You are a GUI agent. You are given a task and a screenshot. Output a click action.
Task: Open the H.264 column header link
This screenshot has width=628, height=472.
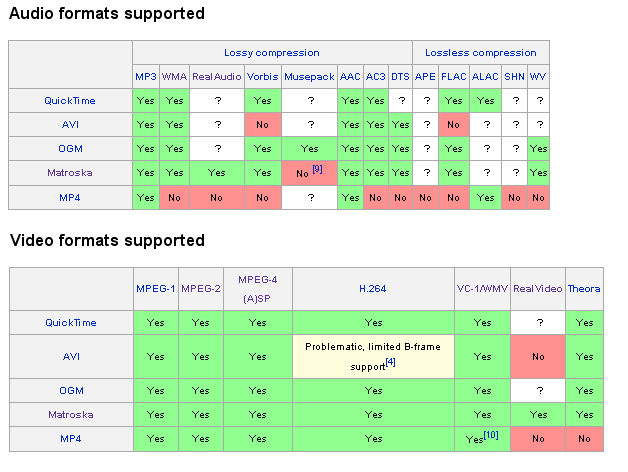(x=372, y=289)
